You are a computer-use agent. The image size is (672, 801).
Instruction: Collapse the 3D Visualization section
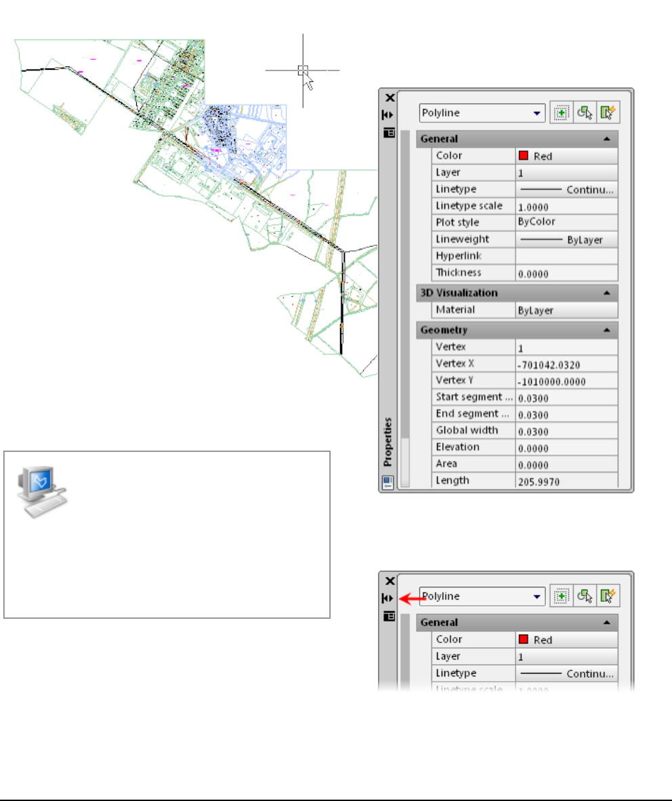tap(607, 293)
